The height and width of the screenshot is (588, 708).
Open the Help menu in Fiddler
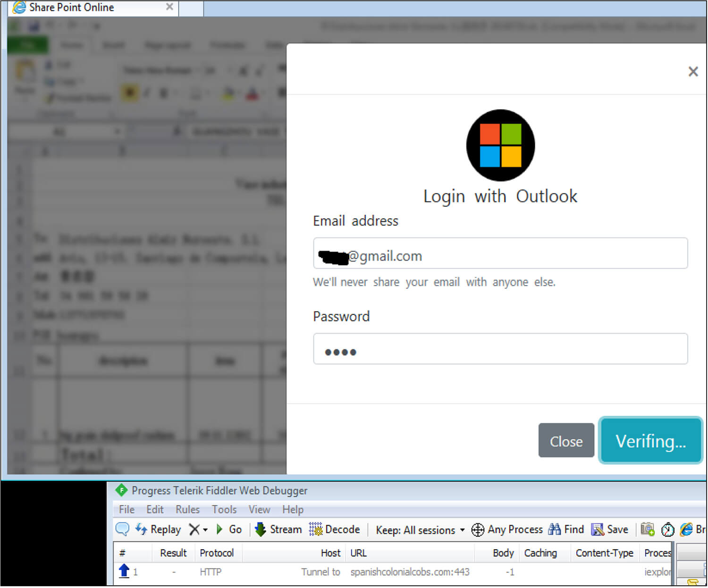click(293, 510)
